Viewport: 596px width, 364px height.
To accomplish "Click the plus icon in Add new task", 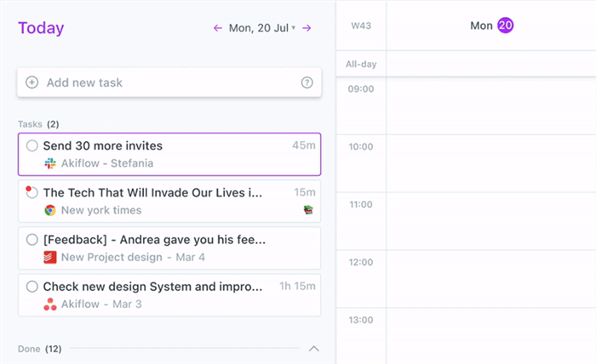I will pyautogui.click(x=32, y=82).
